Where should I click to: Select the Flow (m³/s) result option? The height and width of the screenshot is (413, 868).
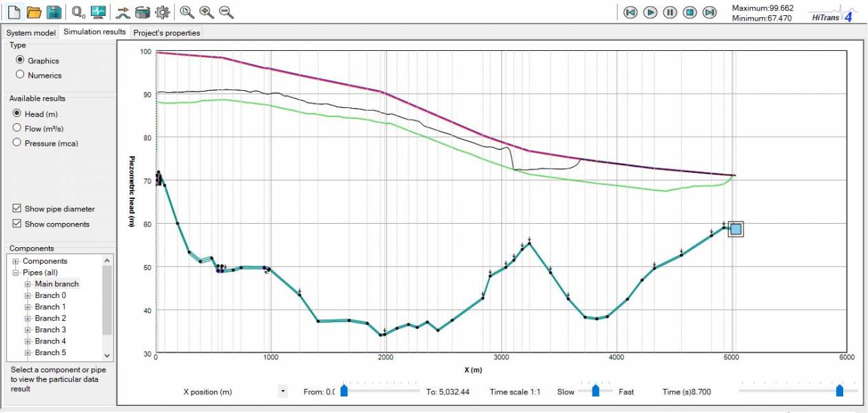click(x=17, y=128)
